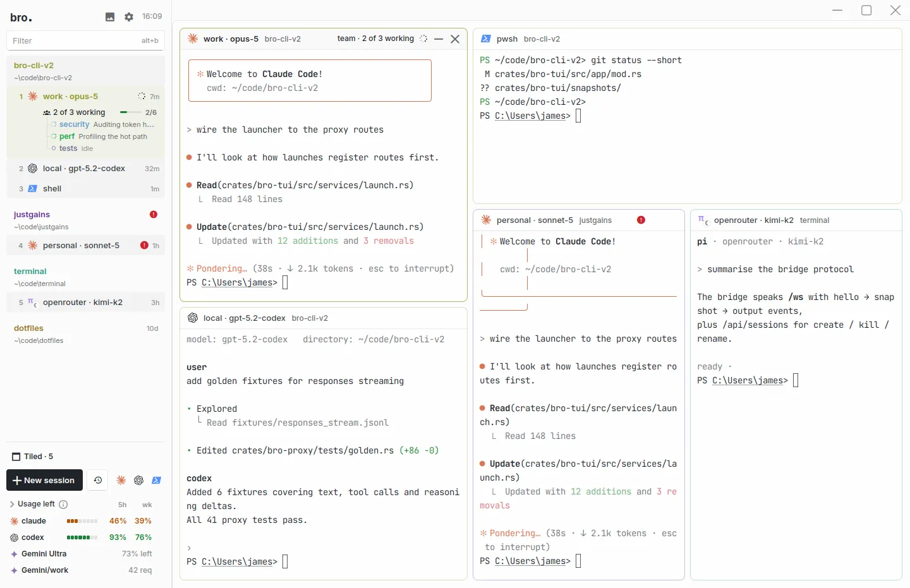Screen dimensions: 910x588
Task: Open settings via the gear icon
Action: click(129, 17)
